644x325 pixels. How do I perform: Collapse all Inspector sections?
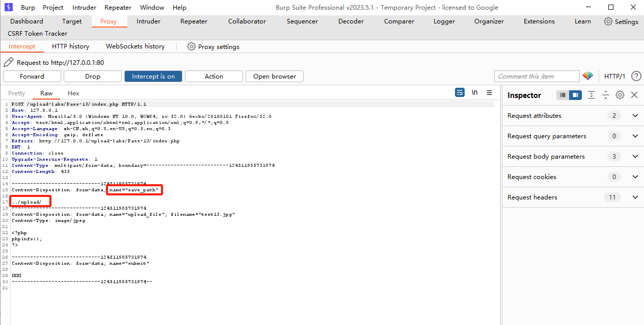pyautogui.click(x=606, y=95)
